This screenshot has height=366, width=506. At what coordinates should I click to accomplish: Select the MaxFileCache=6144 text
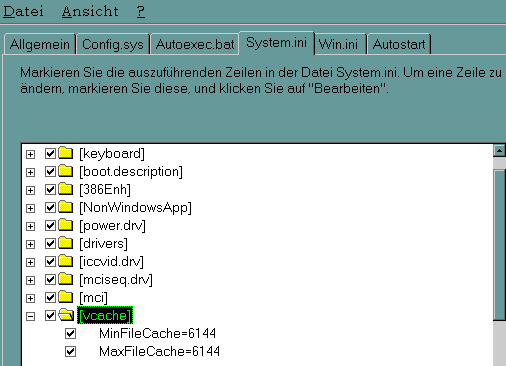pyautogui.click(x=159, y=352)
